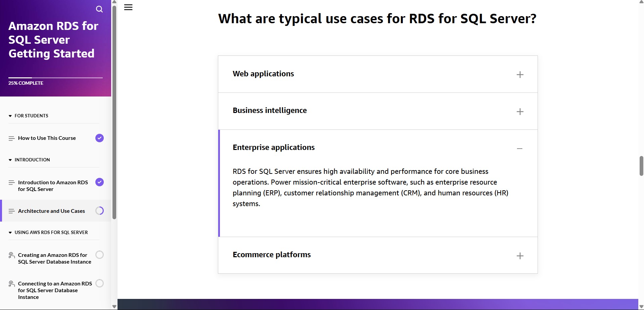Image resolution: width=644 pixels, height=310 pixels.
Task: Toggle the hamburger sidebar menu icon
Action: coord(128,7)
